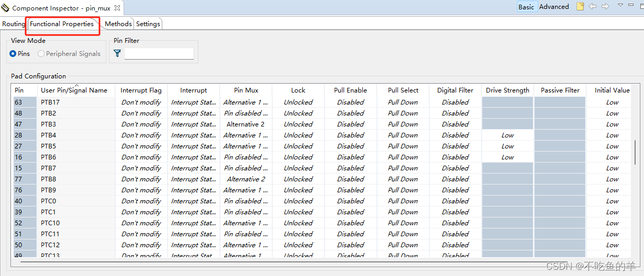This screenshot has width=644, height=276.
Task: Select the PTC0 pin name cell
Action: coord(76,201)
